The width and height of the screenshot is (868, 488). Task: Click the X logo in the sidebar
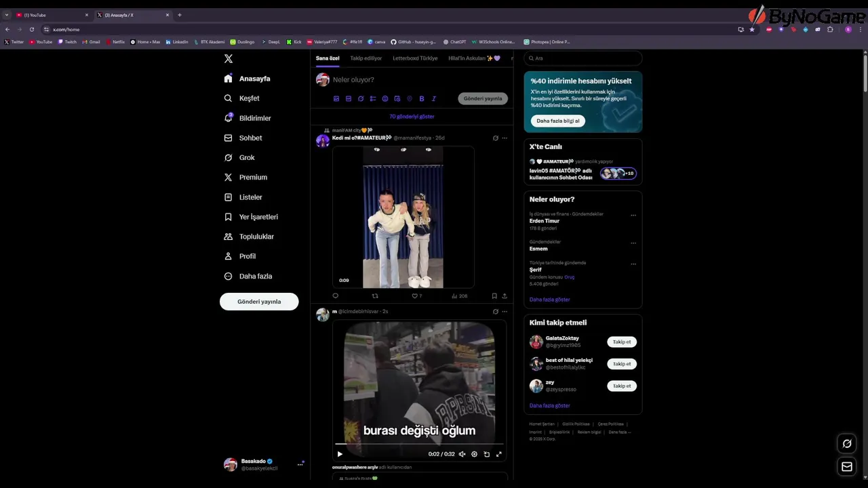pyautogui.click(x=229, y=59)
